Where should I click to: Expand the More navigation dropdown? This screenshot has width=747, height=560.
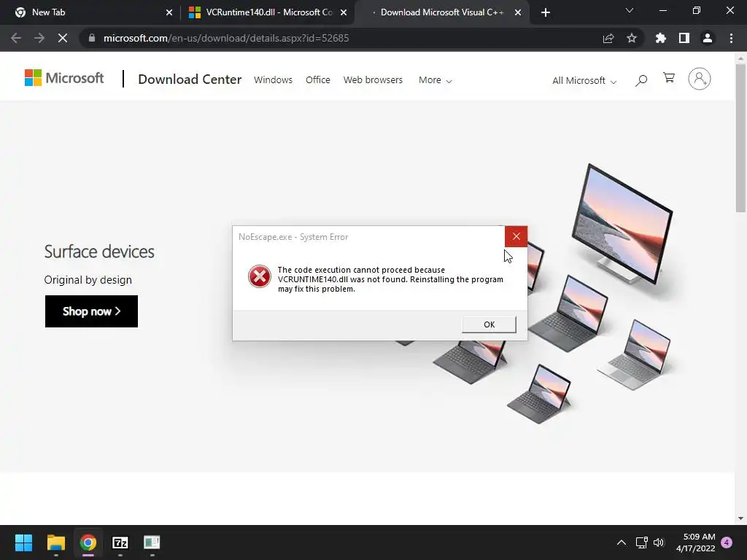point(435,80)
